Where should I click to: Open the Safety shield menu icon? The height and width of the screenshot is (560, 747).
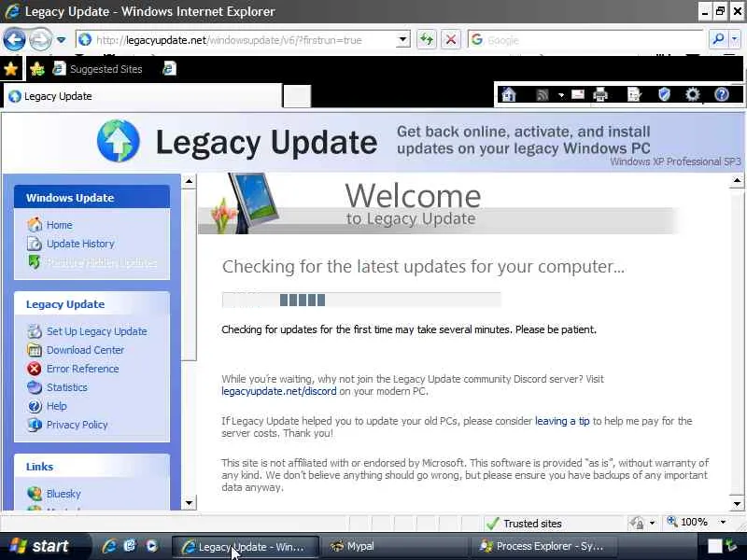pyautogui.click(x=664, y=95)
